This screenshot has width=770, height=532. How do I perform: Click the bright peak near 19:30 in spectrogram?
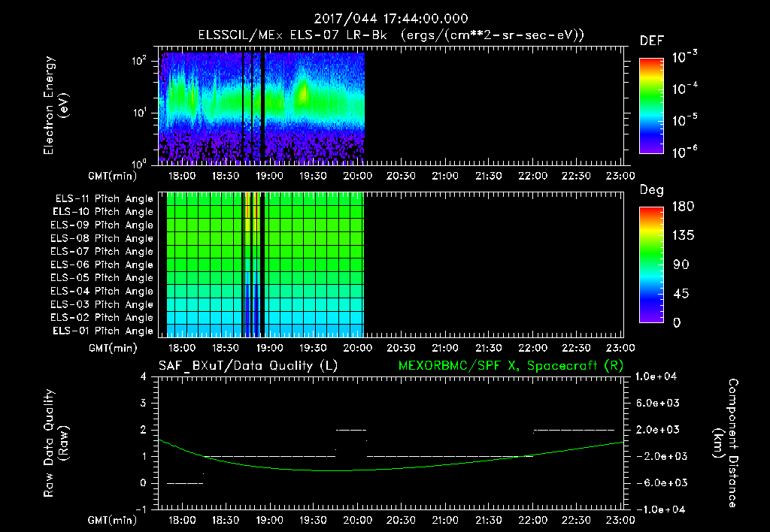pos(304,92)
